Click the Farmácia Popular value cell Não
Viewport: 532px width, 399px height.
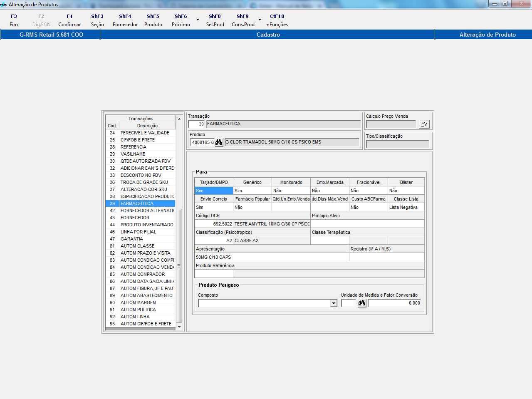tap(252, 207)
